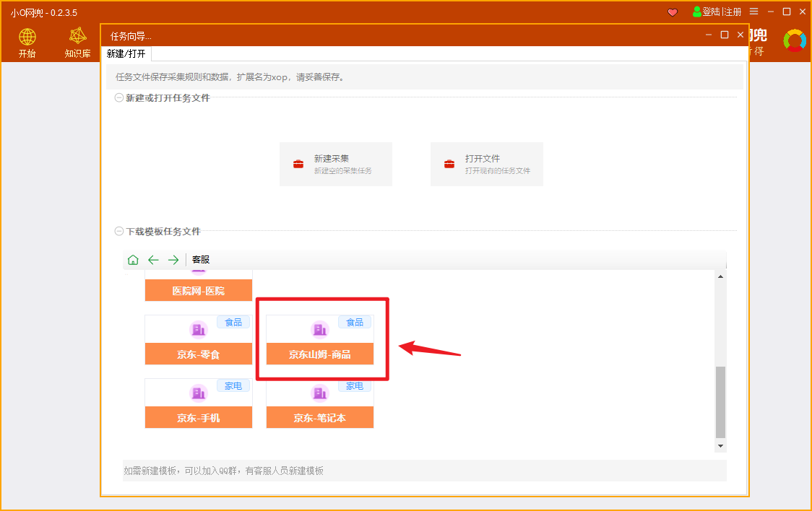This screenshot has height=511, width=812.
Task: Click the template list scrollbar thumb
Action: tap(720, 402)
